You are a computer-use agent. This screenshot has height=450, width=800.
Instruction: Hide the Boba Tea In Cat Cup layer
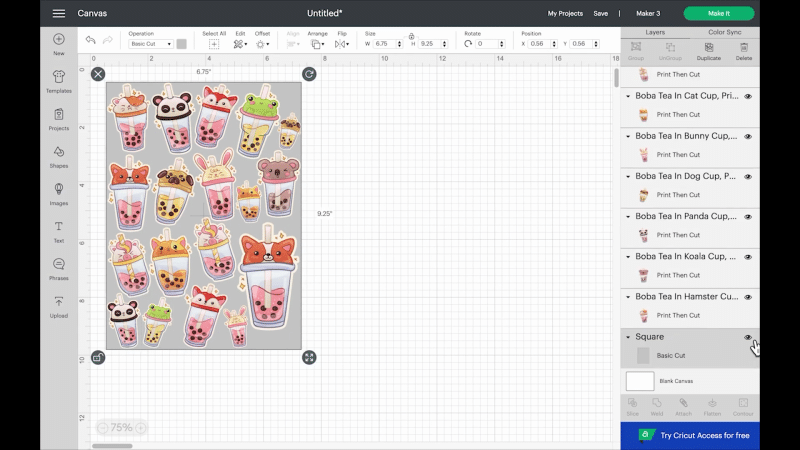click(x=748, y=96)
